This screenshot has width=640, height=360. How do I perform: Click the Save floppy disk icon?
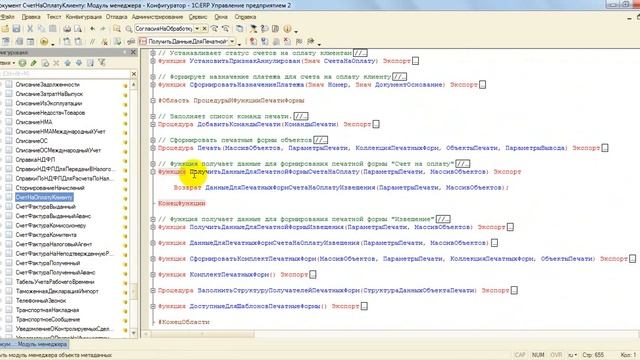click(x=16, y=29)
